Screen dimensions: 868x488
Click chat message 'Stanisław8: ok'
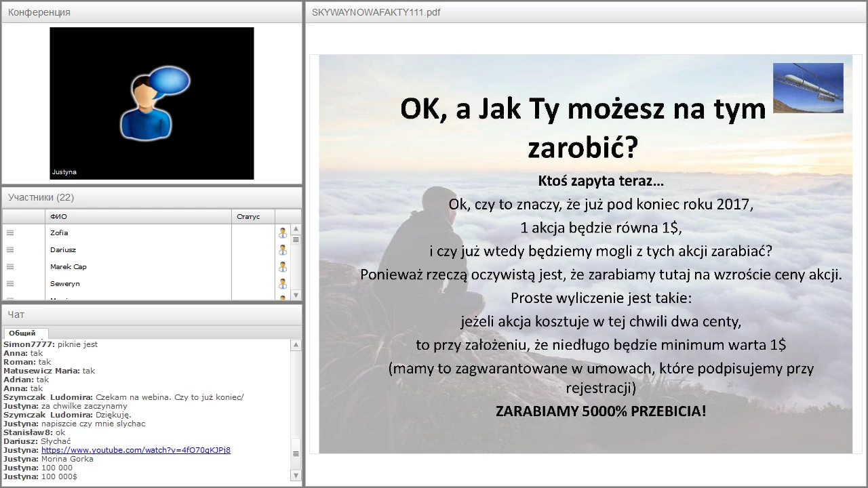[x=35, y=432]
